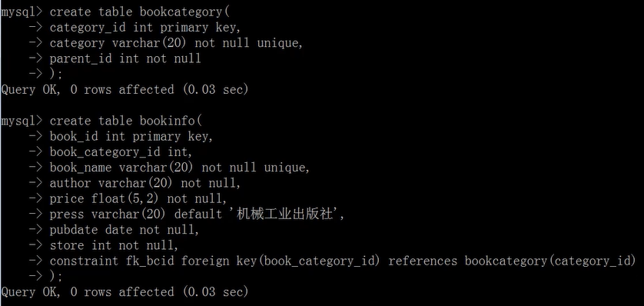Viewport: 644px width, 306px height.
Task: Click the closing ');' of bookinfo statement
Action: point(56,277)
